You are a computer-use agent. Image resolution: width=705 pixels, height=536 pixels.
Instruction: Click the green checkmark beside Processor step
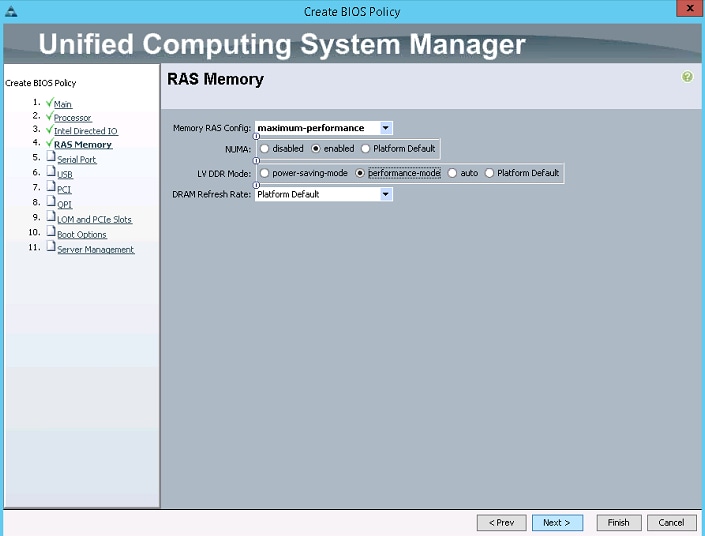49,116
